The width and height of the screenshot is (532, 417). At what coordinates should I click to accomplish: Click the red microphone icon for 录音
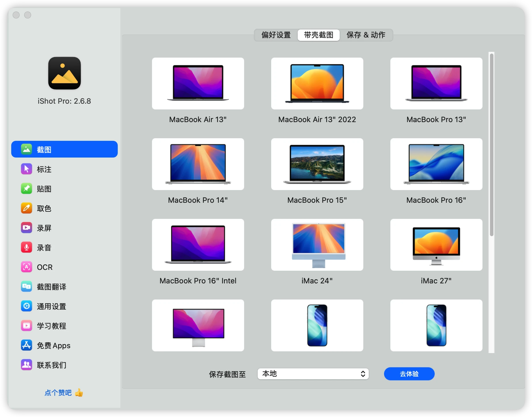tap(26, 247)
